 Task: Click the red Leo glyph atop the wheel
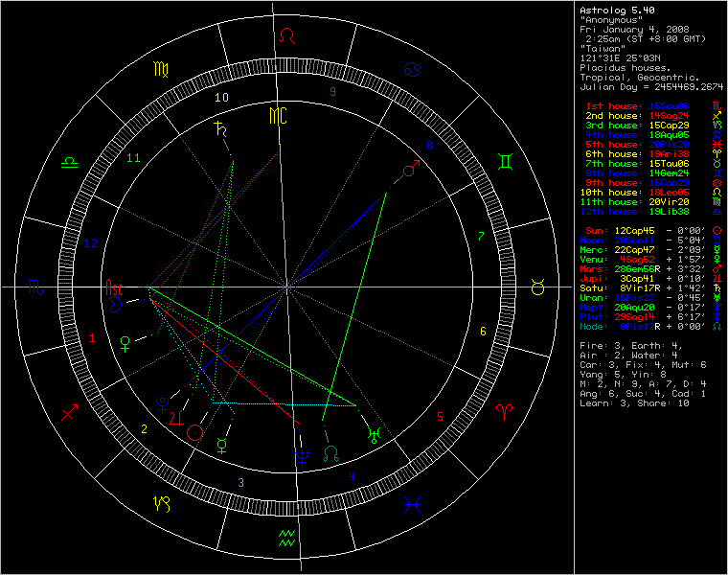coord(286,37)
